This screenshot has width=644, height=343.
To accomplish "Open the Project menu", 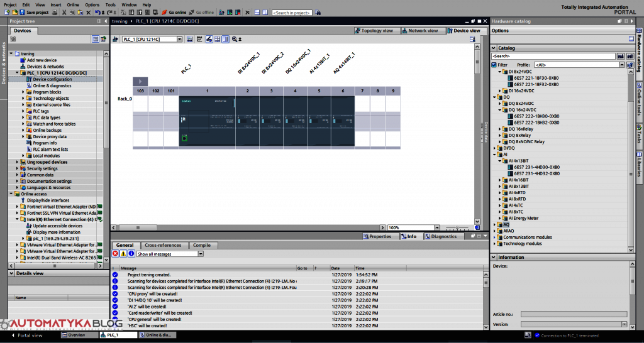I will coord(10,4).
